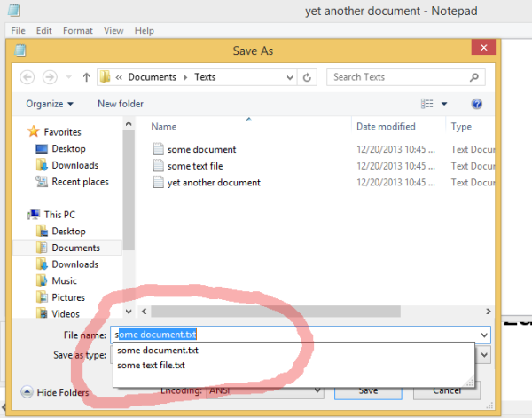Create a New folder

click(x=121, y=104)
